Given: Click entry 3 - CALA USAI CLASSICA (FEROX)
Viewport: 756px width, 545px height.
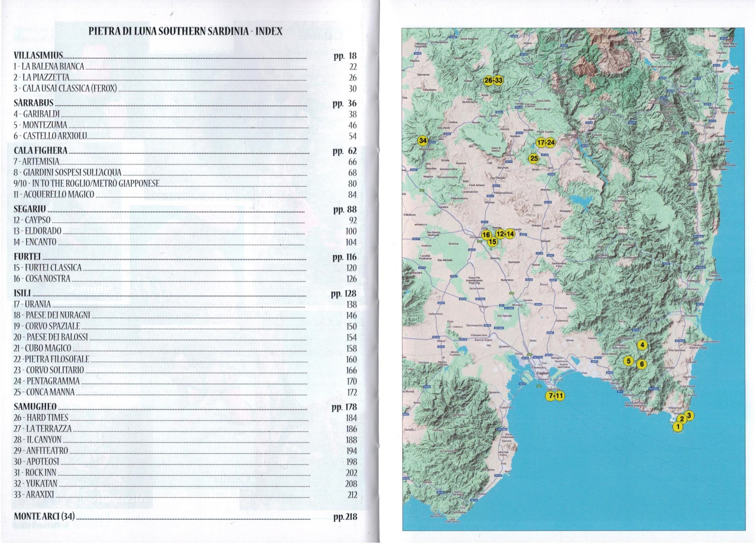Looking at the screenshot, I should click(65, 88).
